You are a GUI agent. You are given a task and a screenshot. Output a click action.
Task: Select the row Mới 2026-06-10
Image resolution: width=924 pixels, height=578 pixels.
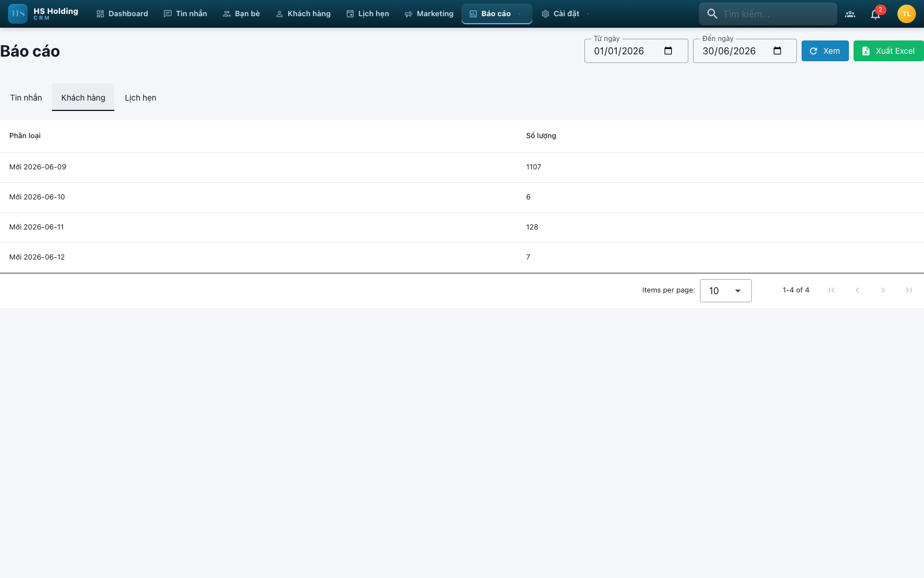pos(462,197)
